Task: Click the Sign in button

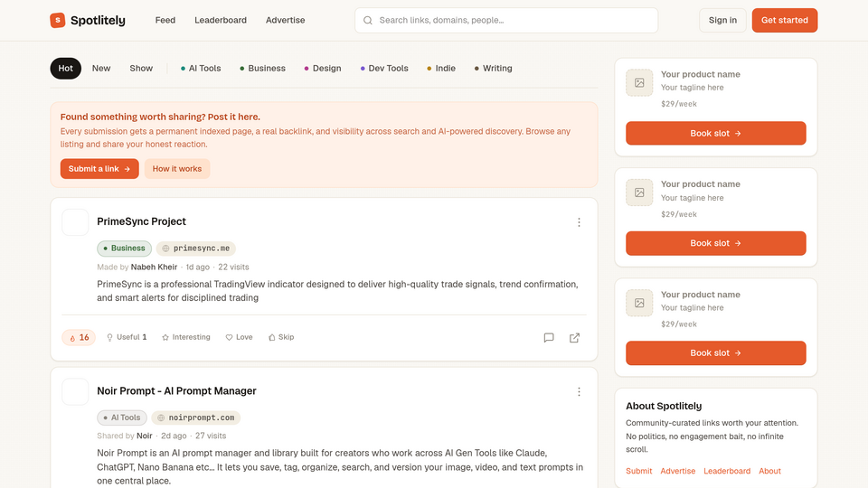Action: 722,21
